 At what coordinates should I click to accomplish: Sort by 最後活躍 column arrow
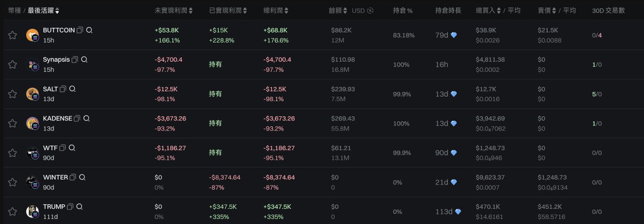pyautogui.click(x=57, y=11)
